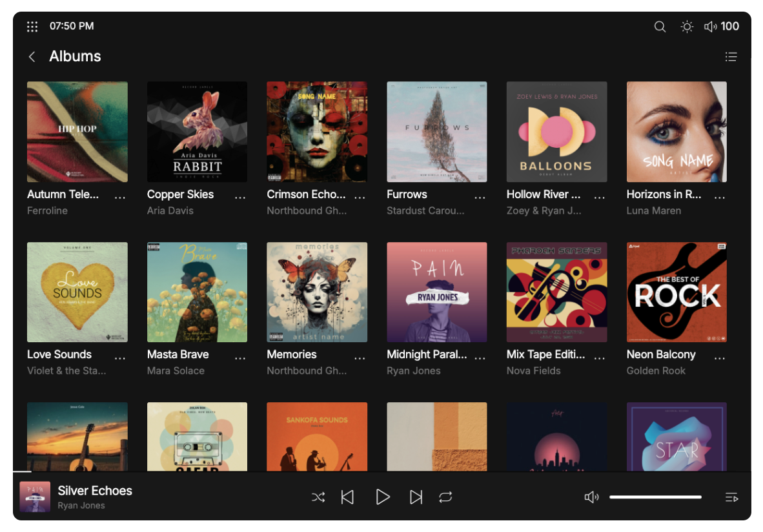Open artist Mara Solace link

pyautogui.click(x=176, y=371)
